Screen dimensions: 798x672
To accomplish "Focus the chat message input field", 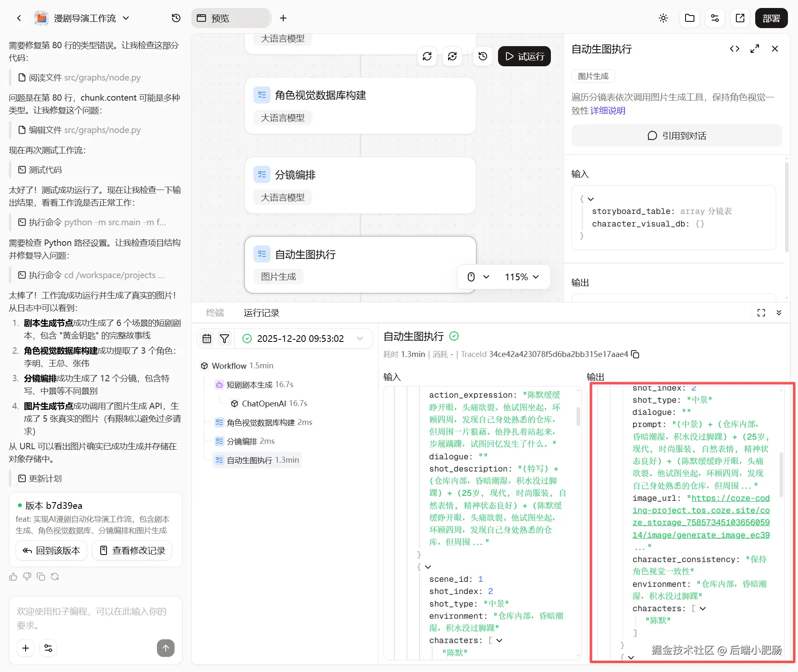I will (x=96, y=618).
